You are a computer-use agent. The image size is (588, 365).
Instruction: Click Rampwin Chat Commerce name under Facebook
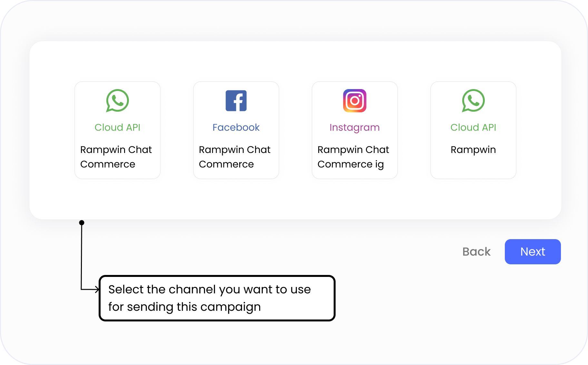(x=235, y=157)
